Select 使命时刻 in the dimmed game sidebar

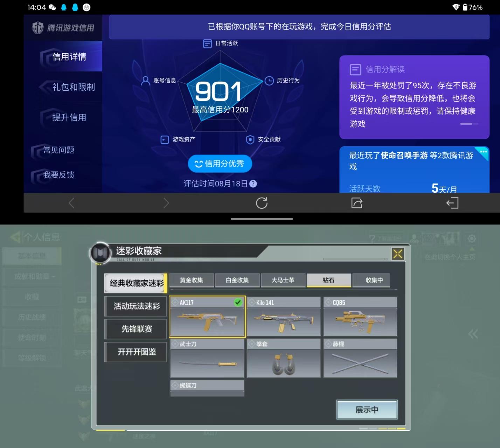[x=32, y=338]
